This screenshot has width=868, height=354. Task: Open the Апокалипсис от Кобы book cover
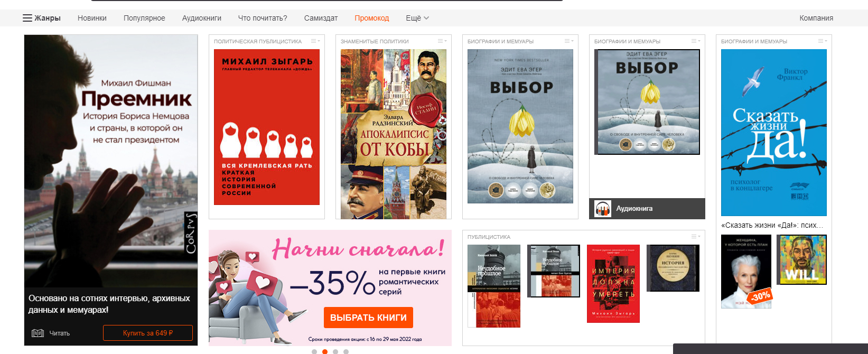click(393, 134)
